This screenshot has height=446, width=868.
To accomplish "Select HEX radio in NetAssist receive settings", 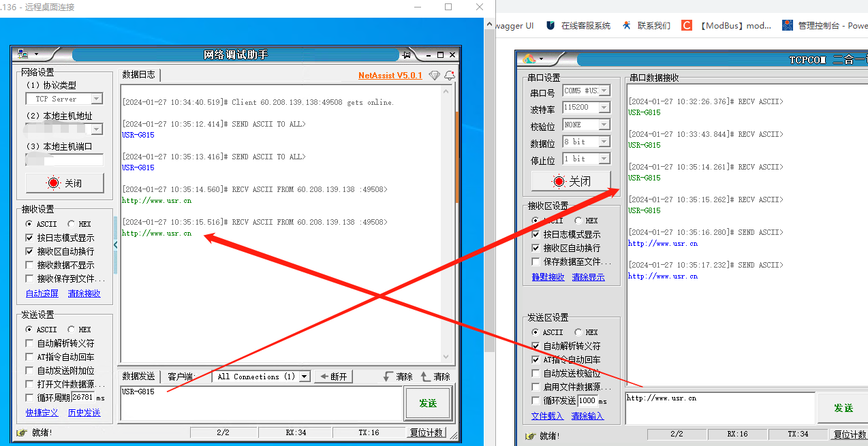I will point(72,224).
